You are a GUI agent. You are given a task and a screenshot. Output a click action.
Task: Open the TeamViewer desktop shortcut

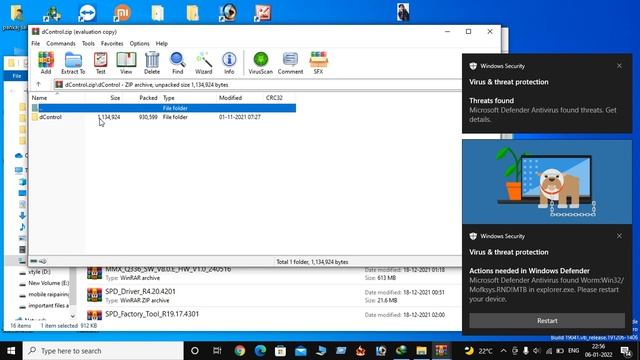[87, 13]
